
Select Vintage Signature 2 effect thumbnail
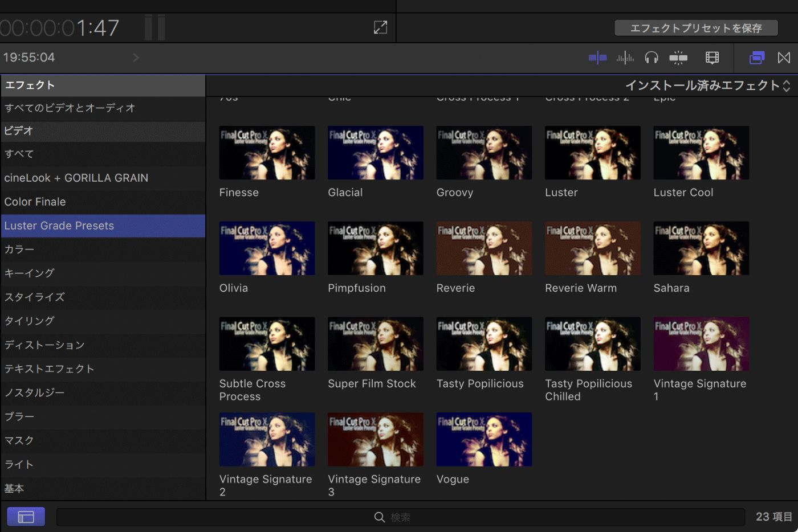(267, 440)
